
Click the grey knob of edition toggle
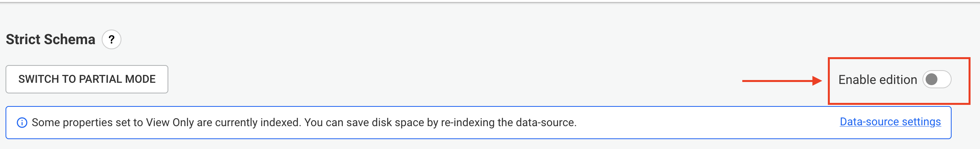click(932, 80)
